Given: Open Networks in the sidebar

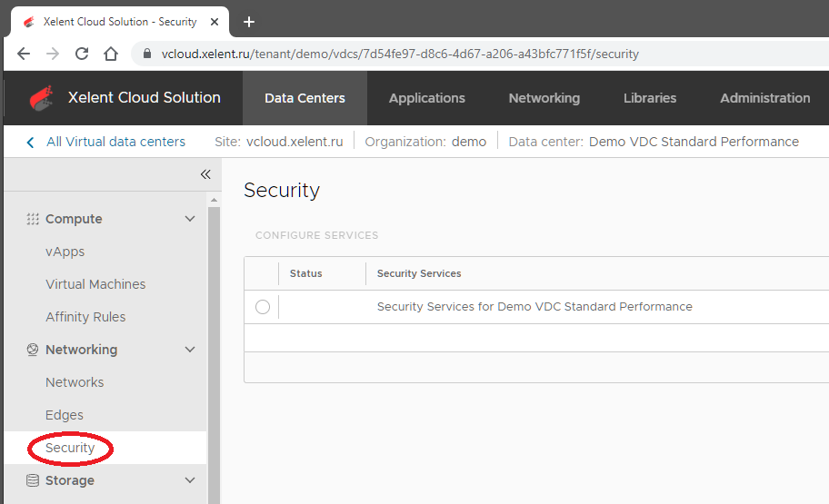Looking at the screenshot, I should 75,382.
